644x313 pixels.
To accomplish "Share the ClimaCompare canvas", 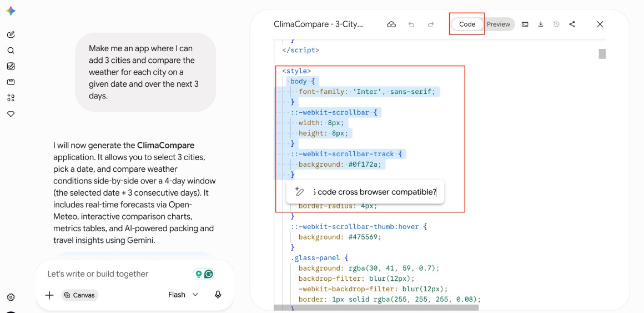I will point(572,24).
